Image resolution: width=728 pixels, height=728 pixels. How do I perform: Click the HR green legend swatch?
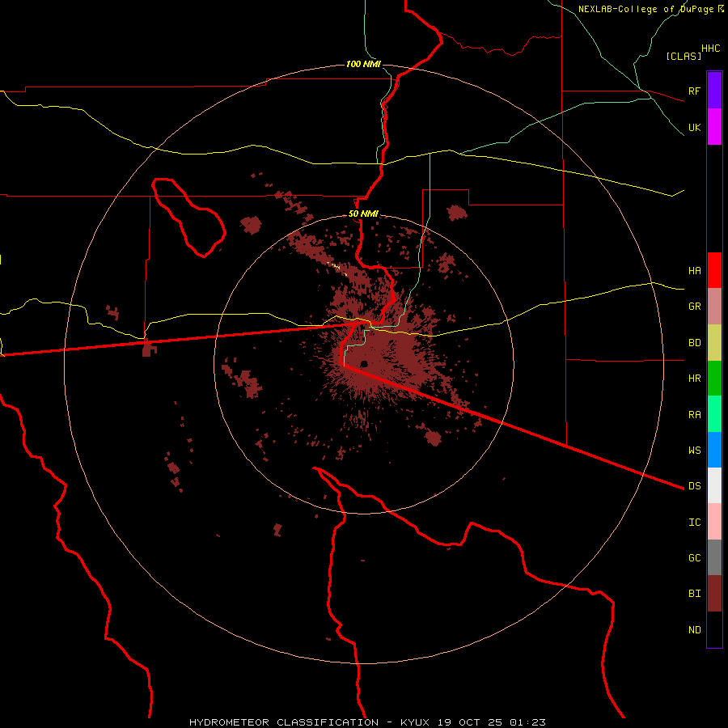[x=714, y=379]
